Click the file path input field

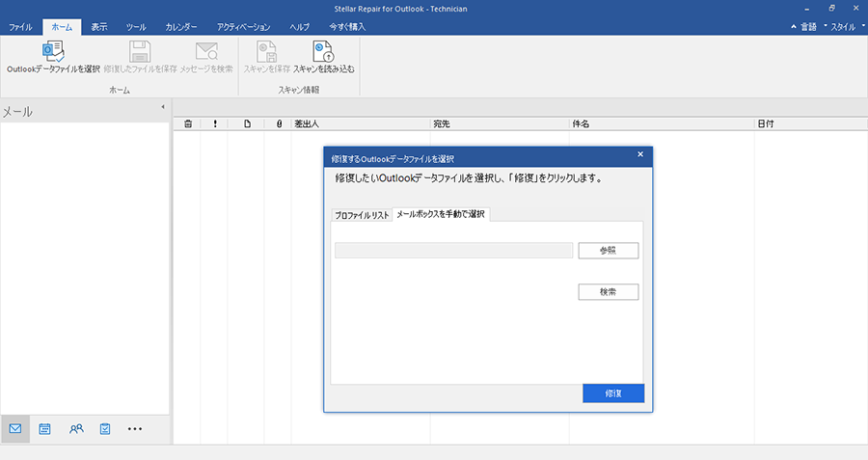click(x=453, y=250)
